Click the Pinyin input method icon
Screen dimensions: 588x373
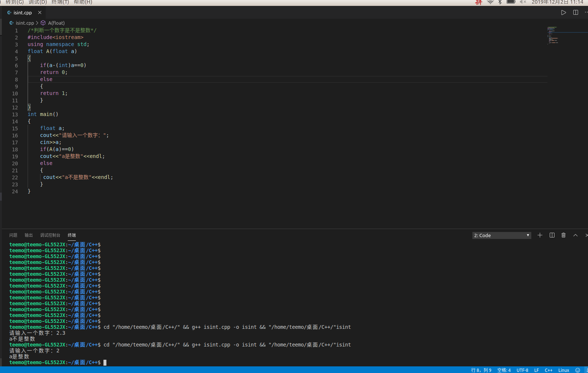tap(479, 2)
